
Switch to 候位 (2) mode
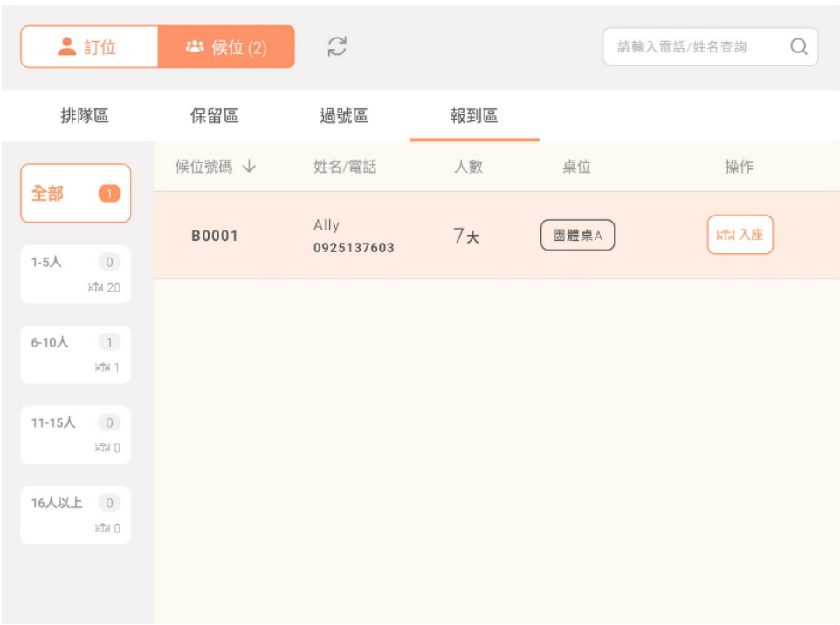226,47
